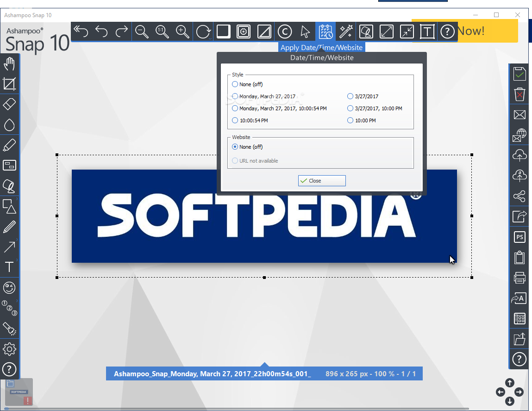
Task: Zoom in with the plus magnifier
Action: pos(182,32)
